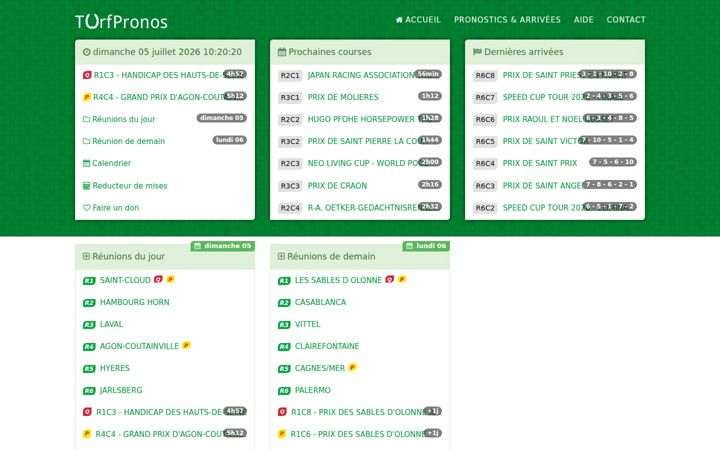This screenshot has height=450, width=720.
Task: Click red Quinté icon beside LES SABLES D OLONNE
Action: coord(390,279)
